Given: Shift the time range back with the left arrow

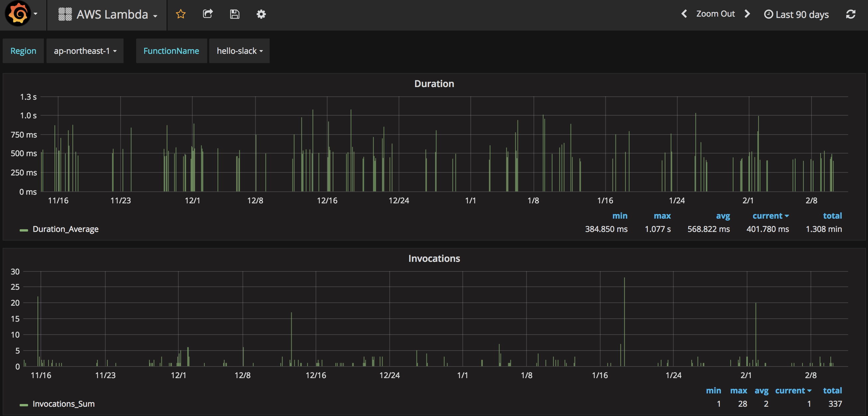Looking at the screenshot, I should (x=684, y=14).
